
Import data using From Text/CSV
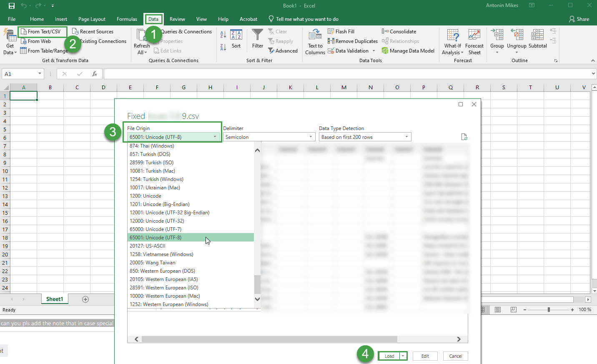pos(42,31)
